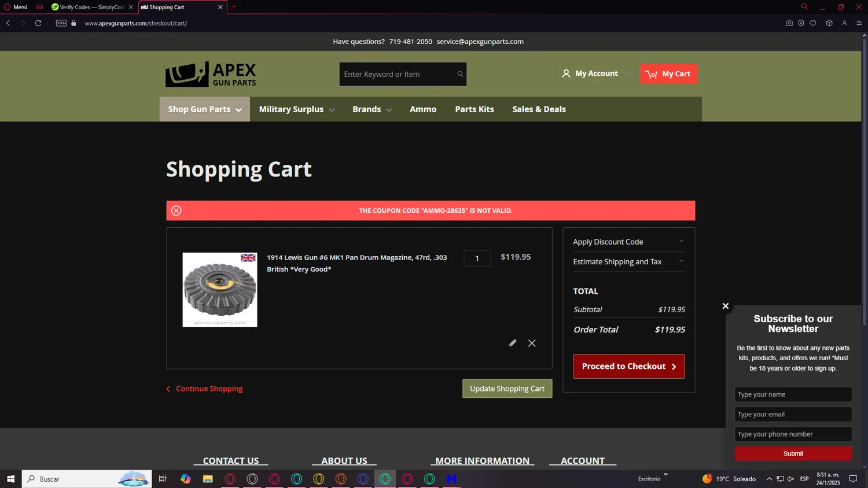Click the browser tab search magnifier icon
The height and width of the screenshot is (488, 868).
coord(804,7)
